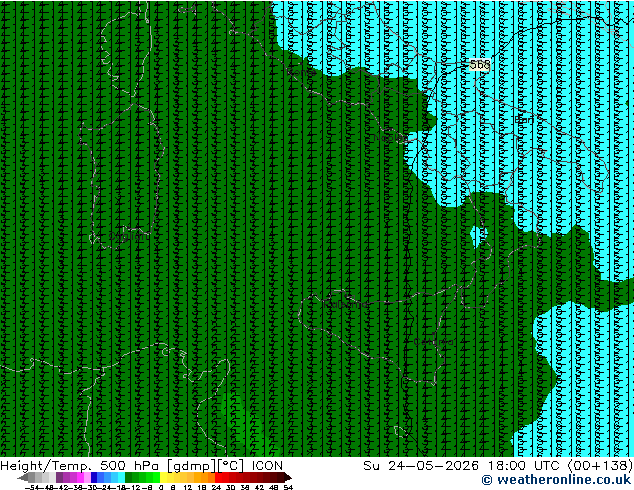Click the Bari city label
This screenshot has height=490, width=634.
[524, 120]
